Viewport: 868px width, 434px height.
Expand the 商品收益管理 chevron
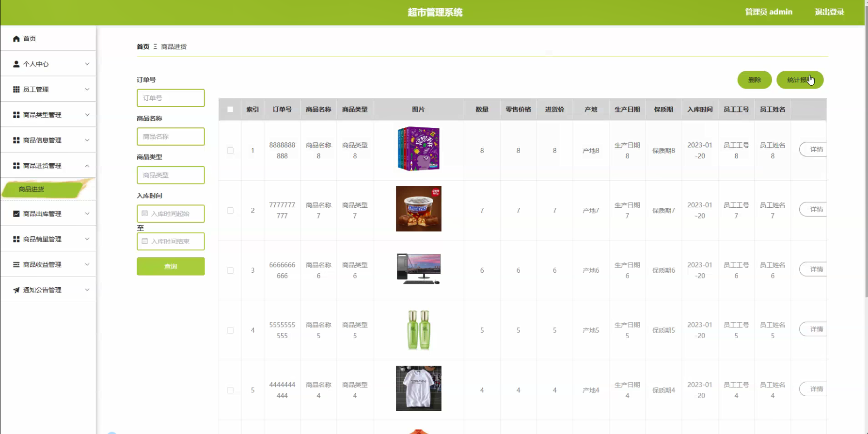[x=87, y=264]
